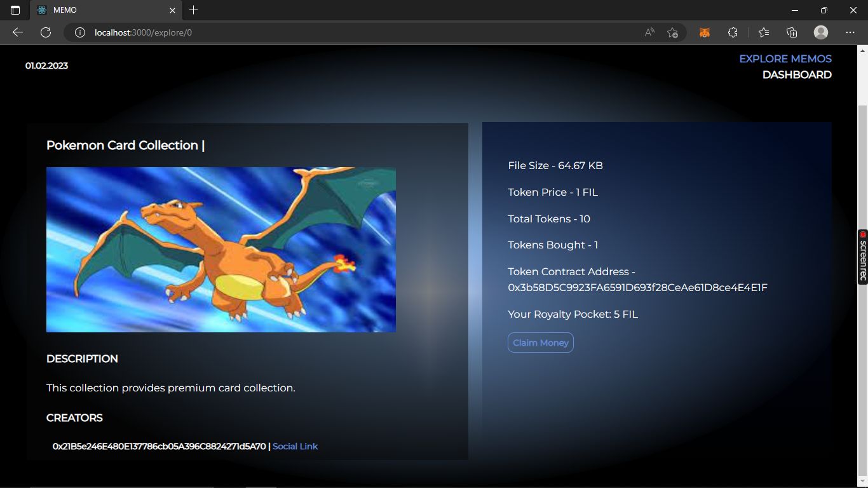Restore down the browser window
This screenshot has width=868, height=488.
click(824, 10)
